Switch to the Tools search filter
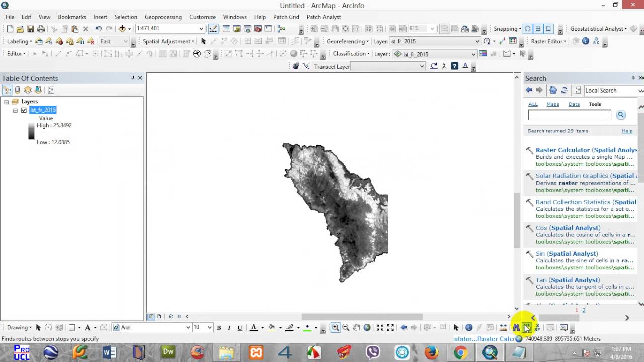The image size is (644, 362). [x=595, y=104]
